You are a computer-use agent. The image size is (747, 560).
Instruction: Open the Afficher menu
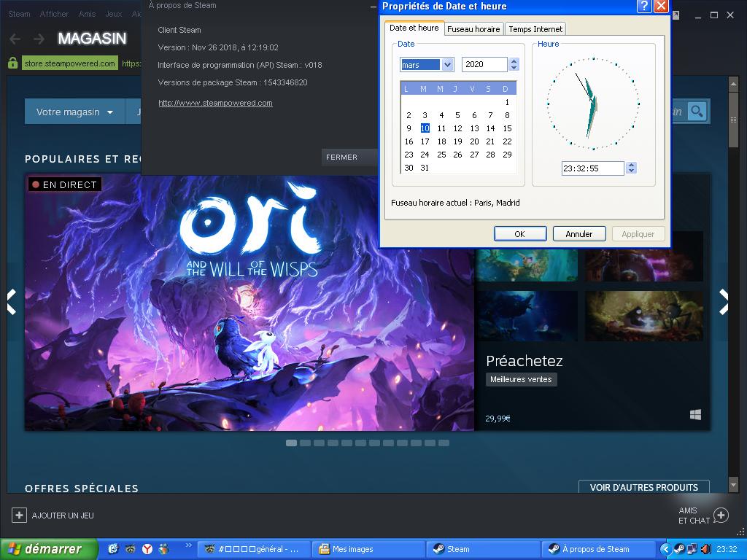coord(54,14)
